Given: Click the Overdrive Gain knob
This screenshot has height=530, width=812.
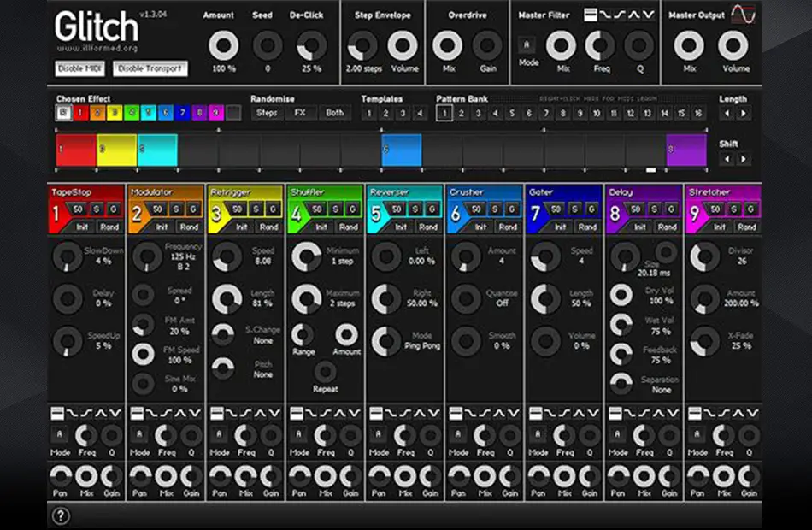Looking at the screenshot, I should click(x=487, y=45).
